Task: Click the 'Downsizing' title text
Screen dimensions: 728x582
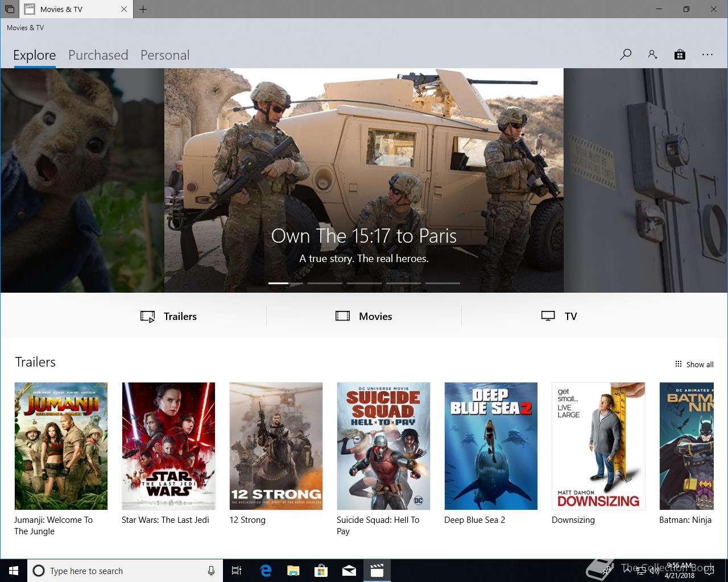Action: point(573,520)
